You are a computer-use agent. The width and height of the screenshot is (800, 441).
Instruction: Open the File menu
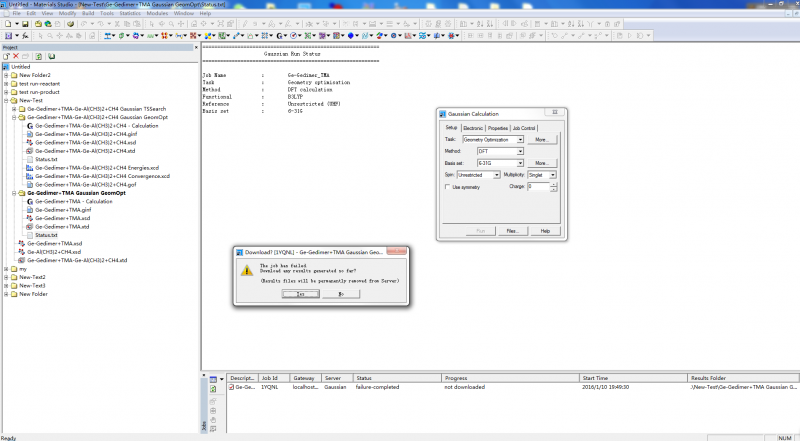pyautogui.click(x=16, y=13)
